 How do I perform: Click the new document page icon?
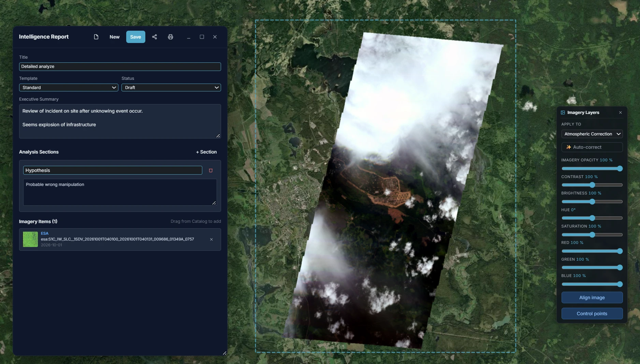coord(96,37)
